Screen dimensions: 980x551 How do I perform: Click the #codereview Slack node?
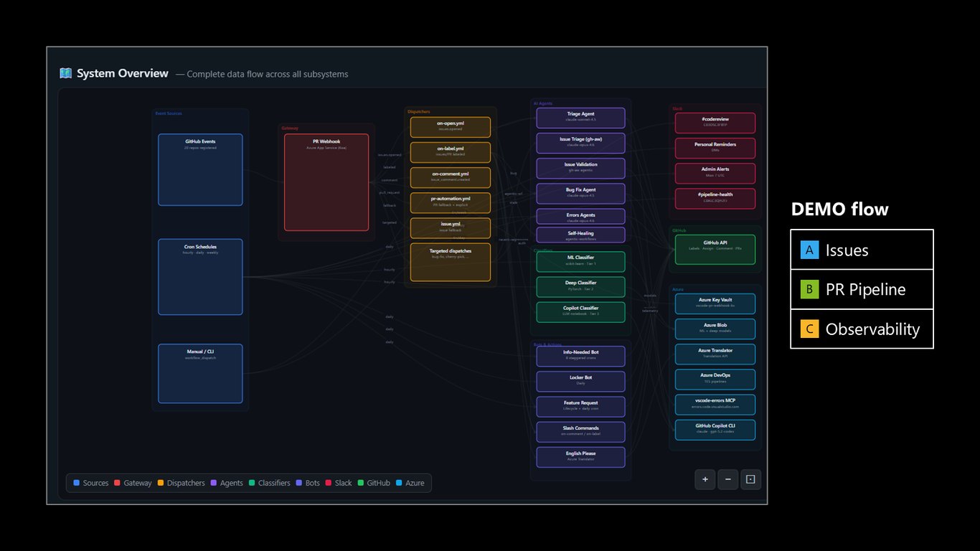coord(715,123)
